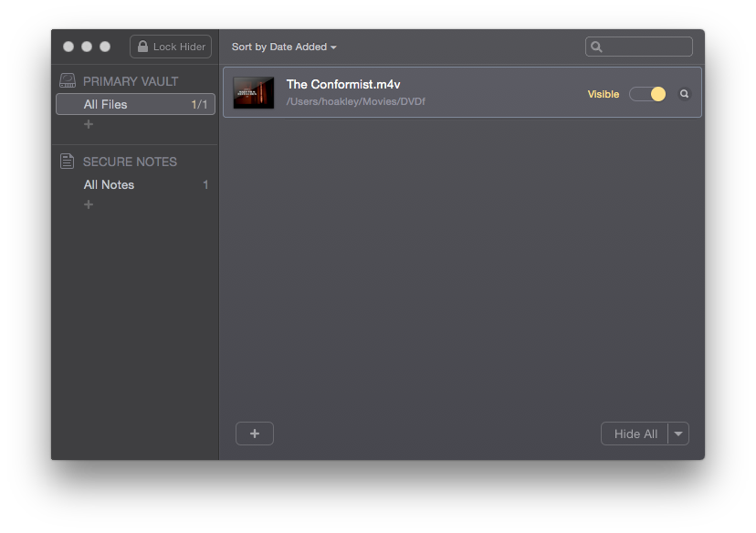Click the Lock Hider padlock button

171,47
